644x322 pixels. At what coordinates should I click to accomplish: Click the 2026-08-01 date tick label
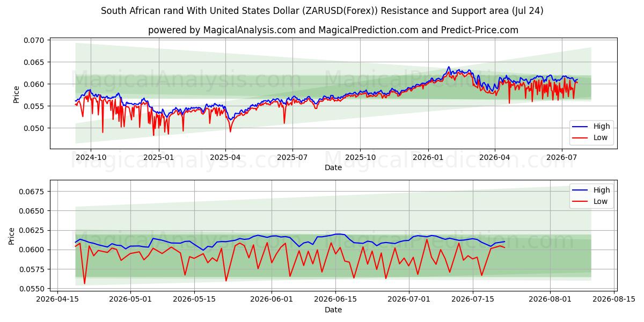551,299
